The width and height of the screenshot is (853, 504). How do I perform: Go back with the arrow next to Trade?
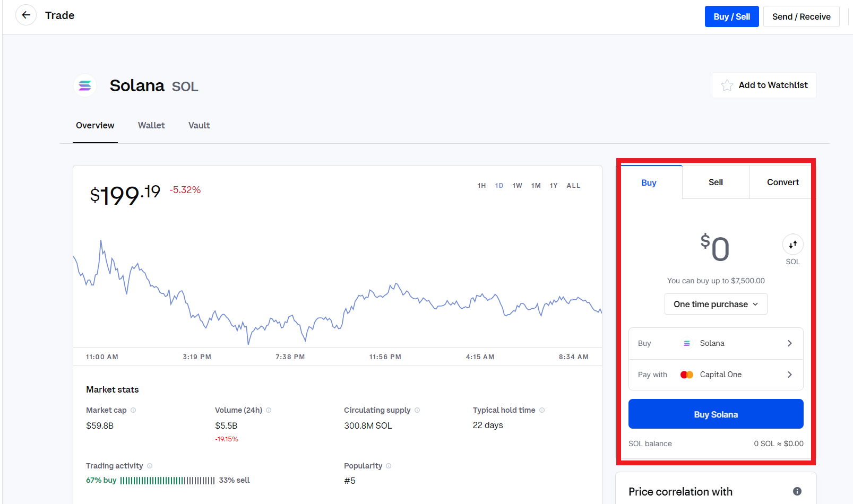tap(26, 15)
